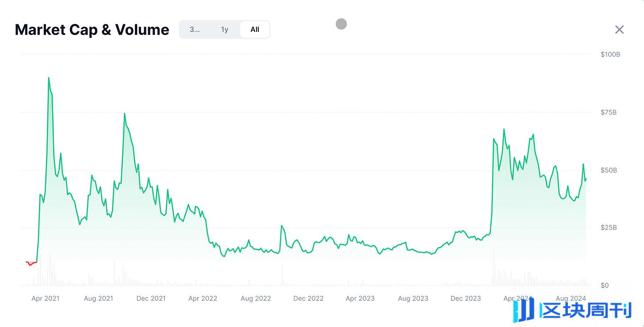Viewport: 644px width, 327px height.
Task: Click the Apr 2022 date label
Action: point(203,299)
